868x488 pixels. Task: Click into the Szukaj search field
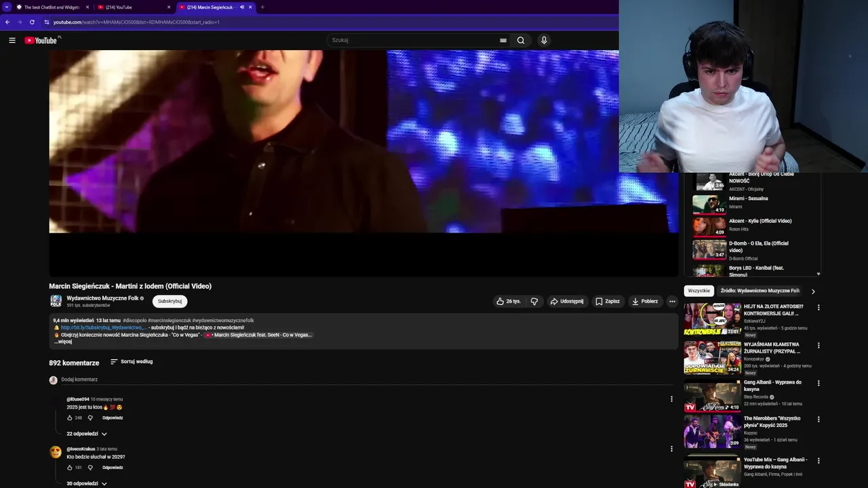tap(414, 40)
